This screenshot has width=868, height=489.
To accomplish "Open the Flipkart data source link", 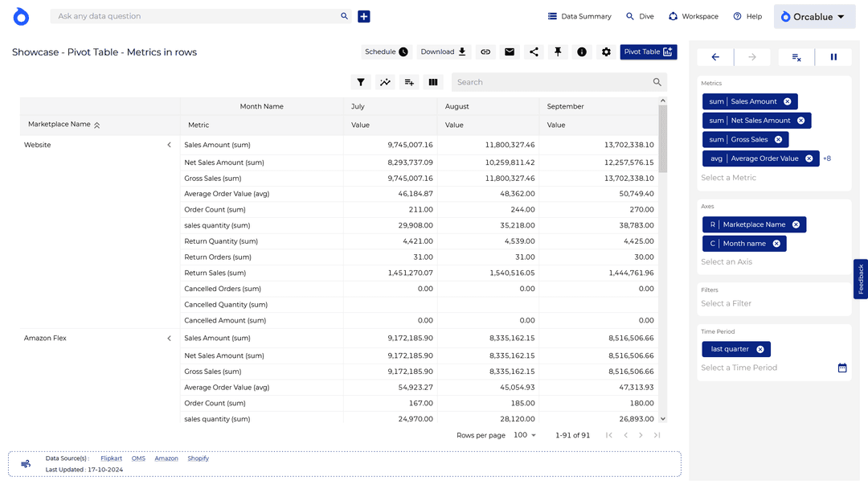I will (x=111, y=458).
